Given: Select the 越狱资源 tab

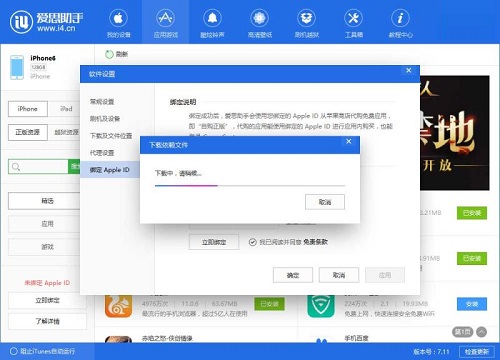Looking at the screenshot, I should click(66, 132).
